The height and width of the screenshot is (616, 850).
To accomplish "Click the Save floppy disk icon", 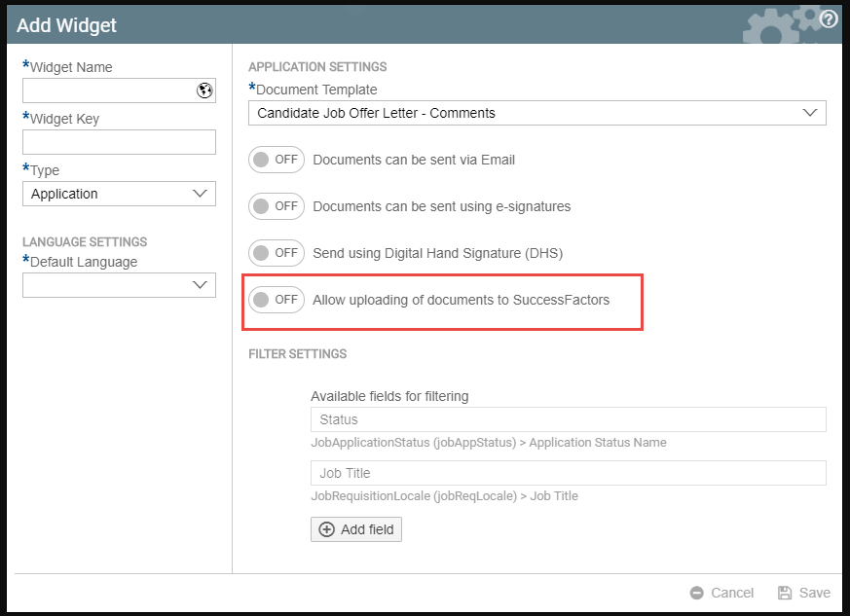I will [x=785, y=593].
